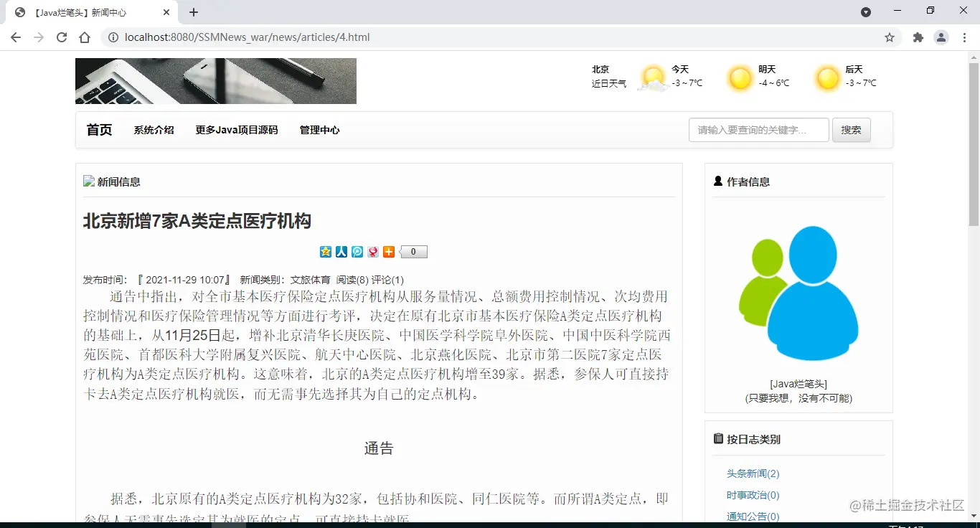Select 系统介绍 in the navigation bar
Image resolution: width=980 pixels, height=528 pixels.
[x=154, y=130]
